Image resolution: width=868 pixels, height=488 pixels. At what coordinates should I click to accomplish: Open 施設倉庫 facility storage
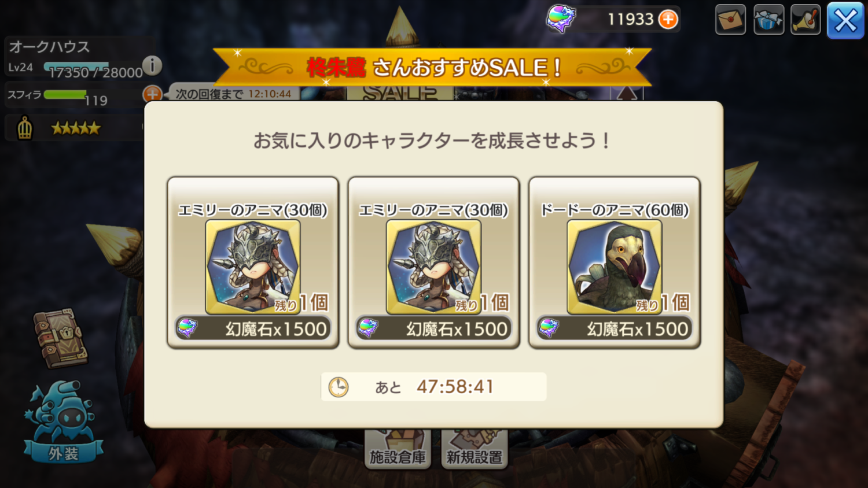click(x=398, y=450)
